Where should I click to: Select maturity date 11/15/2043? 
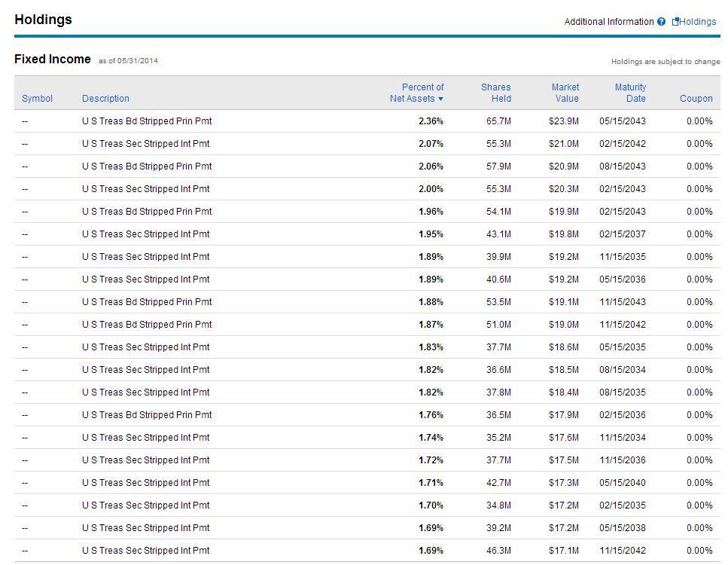622,302
